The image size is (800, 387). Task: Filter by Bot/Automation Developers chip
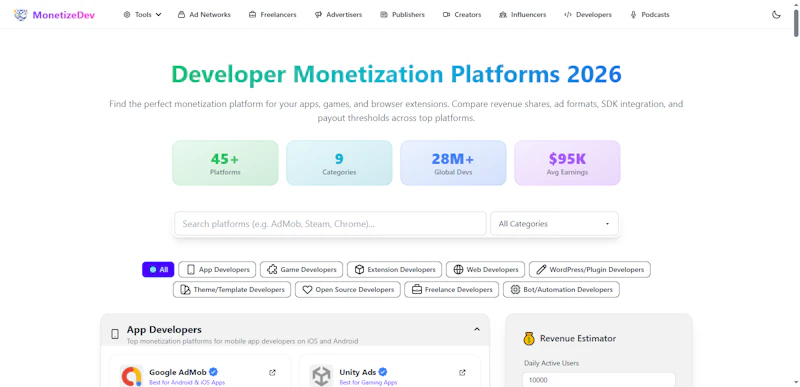click(561, 290)
